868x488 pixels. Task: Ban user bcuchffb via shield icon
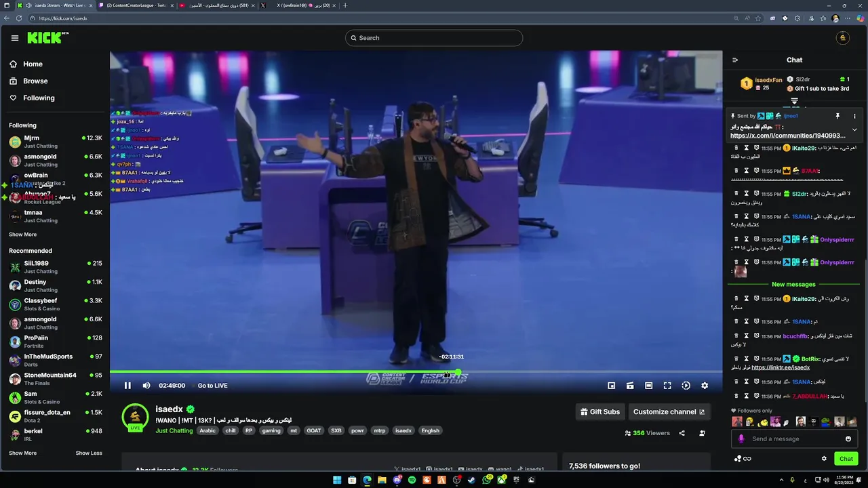click(756, 336)
